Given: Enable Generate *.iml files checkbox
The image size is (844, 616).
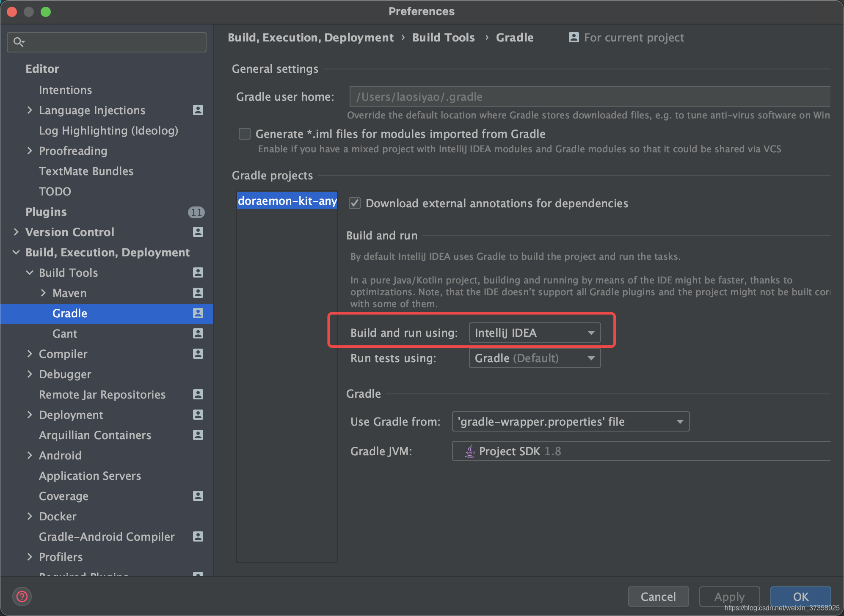Looking at the screenshot, I should point(245,134).
